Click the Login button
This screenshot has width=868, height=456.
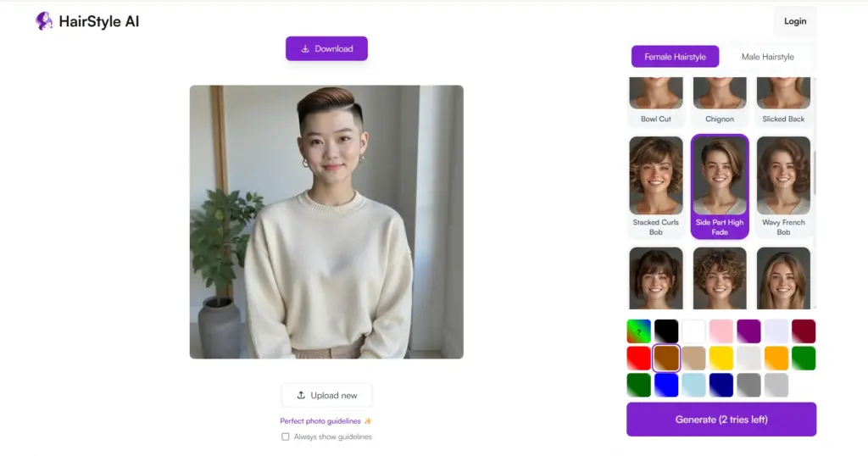(795, 21)
